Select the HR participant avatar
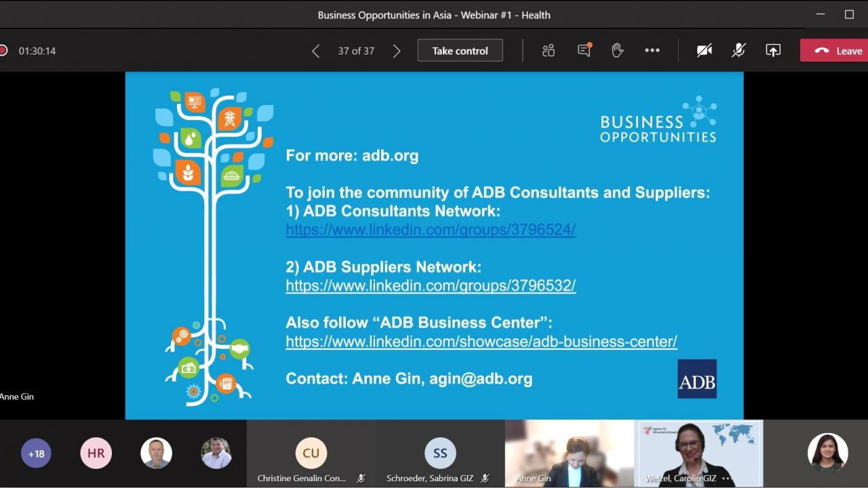868x488 pixels. (x=96, y=453)
